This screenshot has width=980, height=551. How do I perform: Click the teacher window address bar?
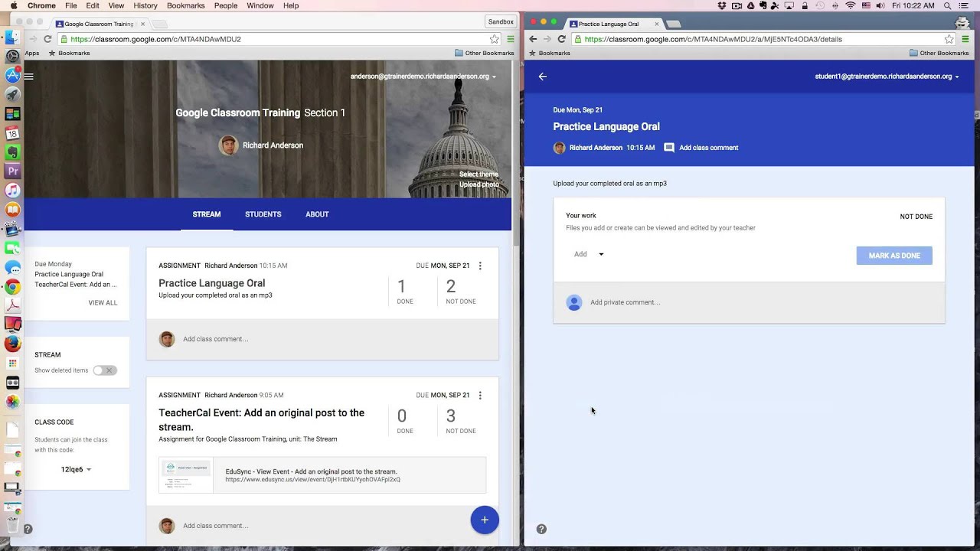pyautogui.click(x=279, y=39)
